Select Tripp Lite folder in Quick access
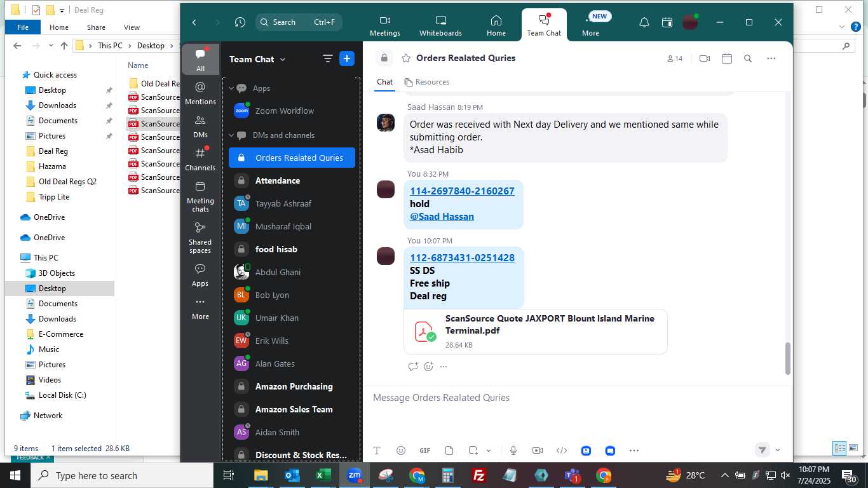 (54, 197)
